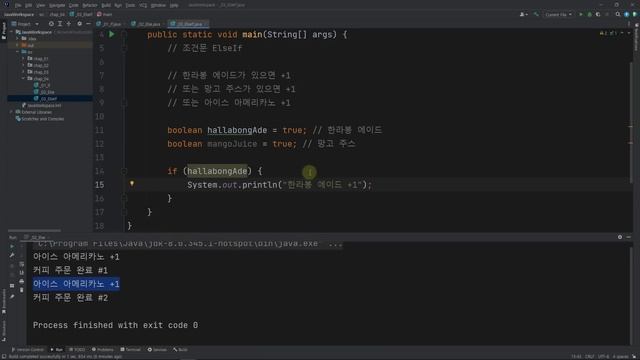Print console output icon
Screen dimensions: 640x360
coord(22,281)
